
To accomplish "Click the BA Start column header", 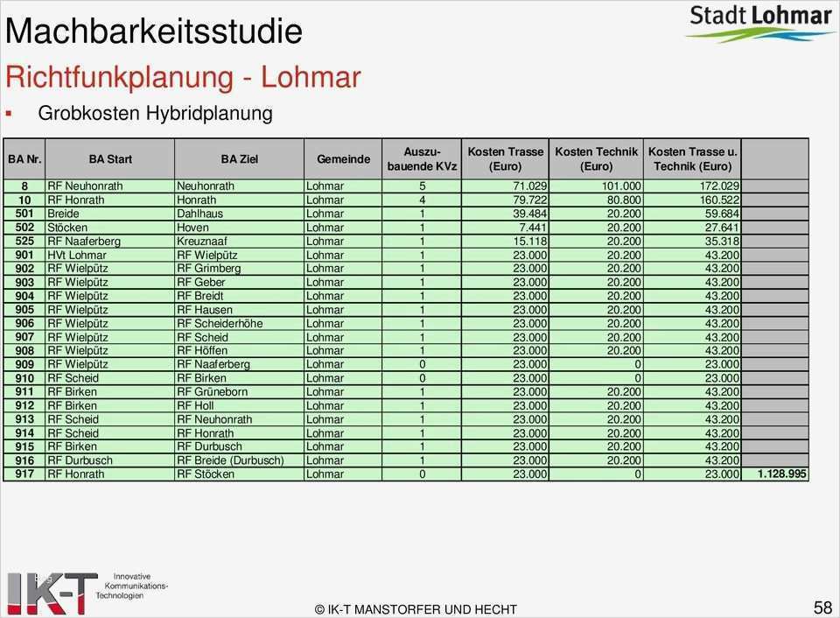I will pyautogui.click(x=109, y=159).
